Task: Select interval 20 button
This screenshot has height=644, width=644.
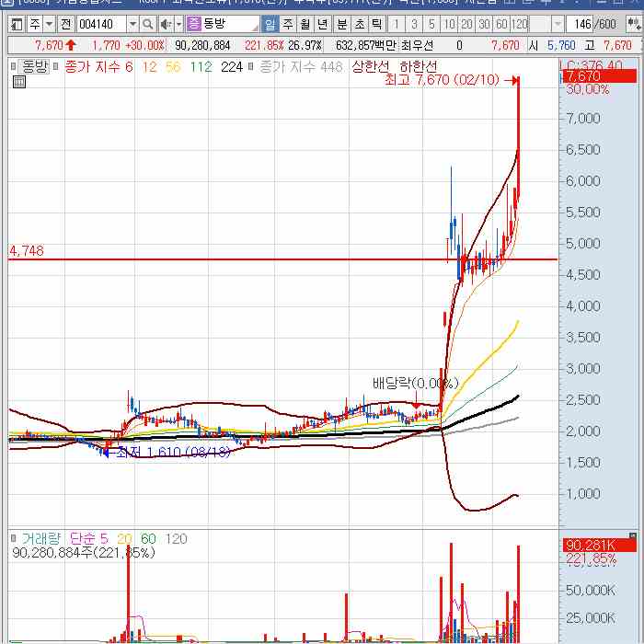Action: 466,24
